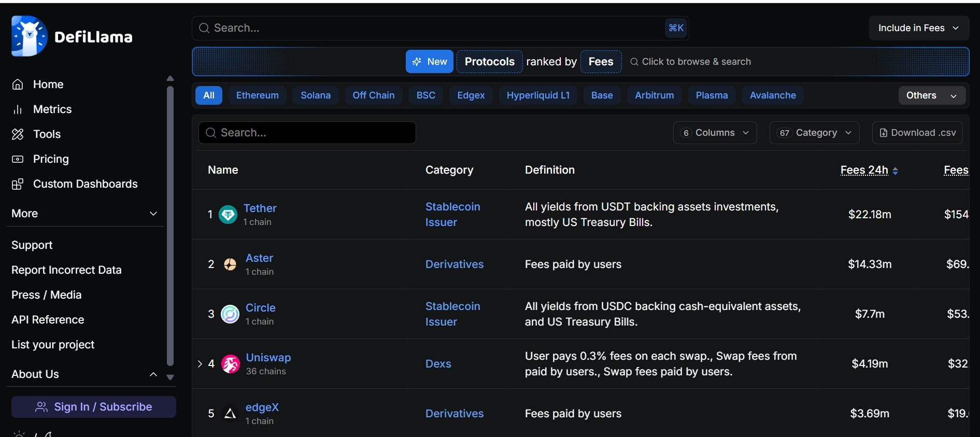Open the Dexs category link

point(438,364)
